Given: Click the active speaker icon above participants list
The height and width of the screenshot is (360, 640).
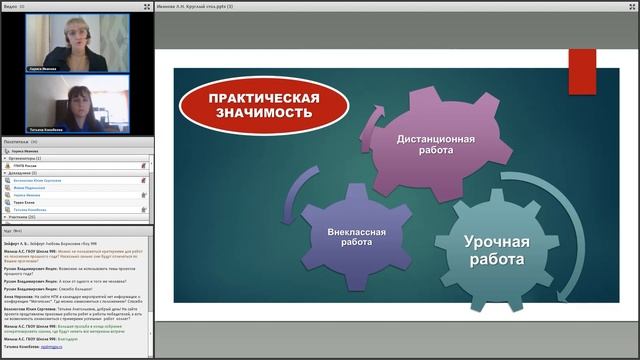Looking at the screenshot, I should (7, 151).
